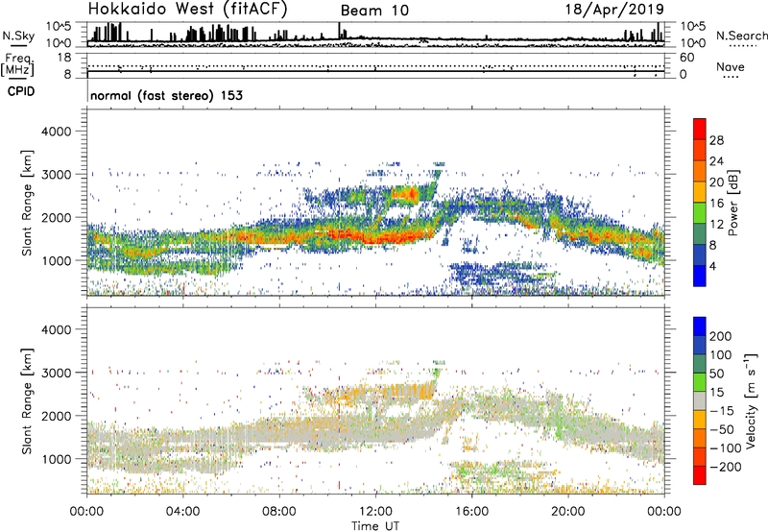Click 'normal (fast stereo) 153' text
Screen dimensions: 768x532
166,95
